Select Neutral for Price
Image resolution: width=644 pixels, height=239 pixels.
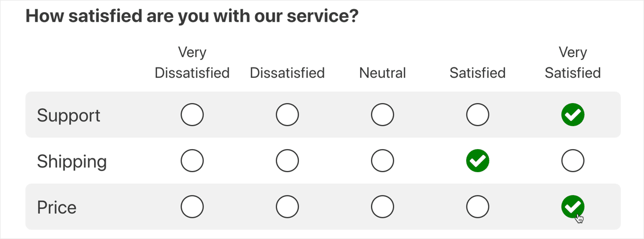(383, 207)
